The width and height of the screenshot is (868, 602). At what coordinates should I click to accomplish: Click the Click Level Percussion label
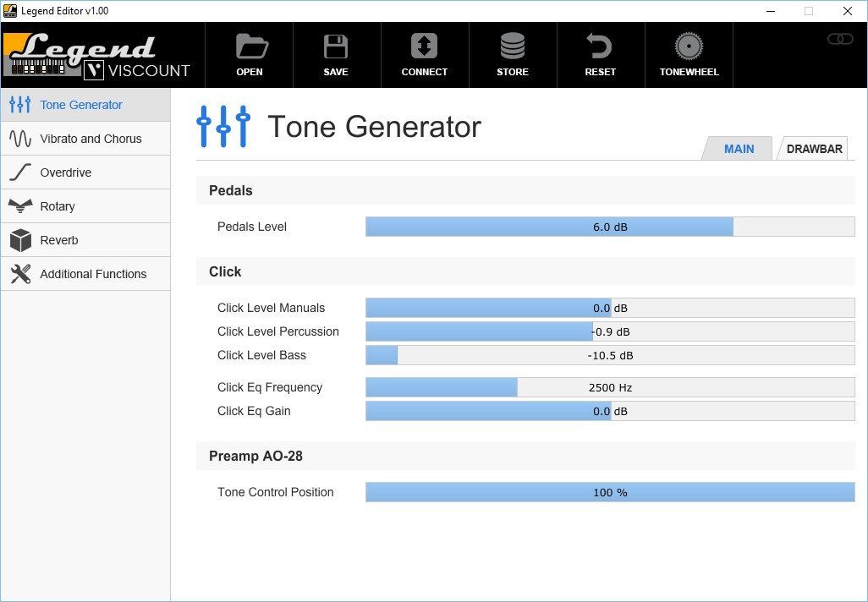tap(277, 331)
